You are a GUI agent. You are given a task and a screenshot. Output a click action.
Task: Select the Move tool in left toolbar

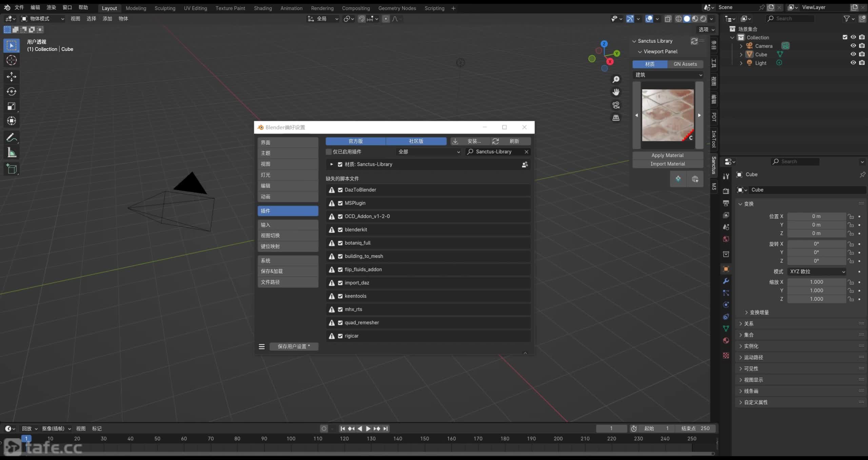coord(12,76)
